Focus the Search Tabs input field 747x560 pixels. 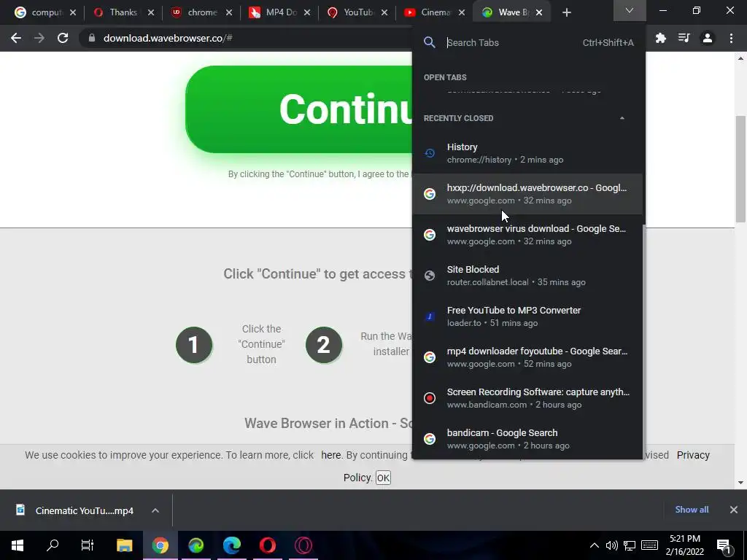[x=511, y=42]
